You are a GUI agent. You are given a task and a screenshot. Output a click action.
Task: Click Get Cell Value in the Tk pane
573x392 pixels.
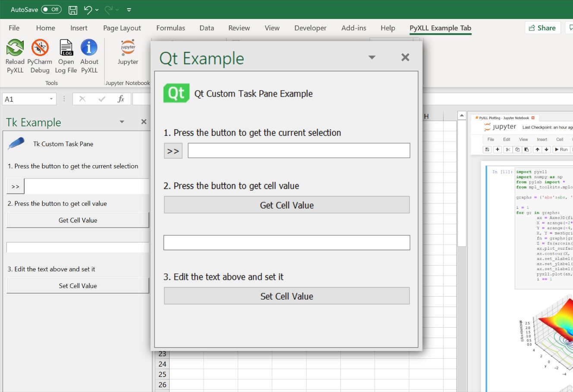click(78, 220)
